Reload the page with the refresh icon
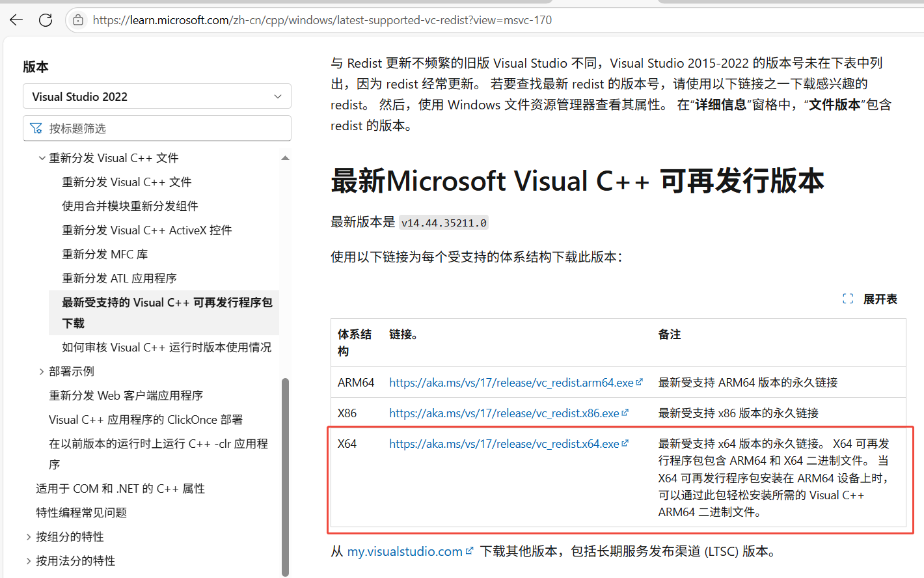 [46, 20]
